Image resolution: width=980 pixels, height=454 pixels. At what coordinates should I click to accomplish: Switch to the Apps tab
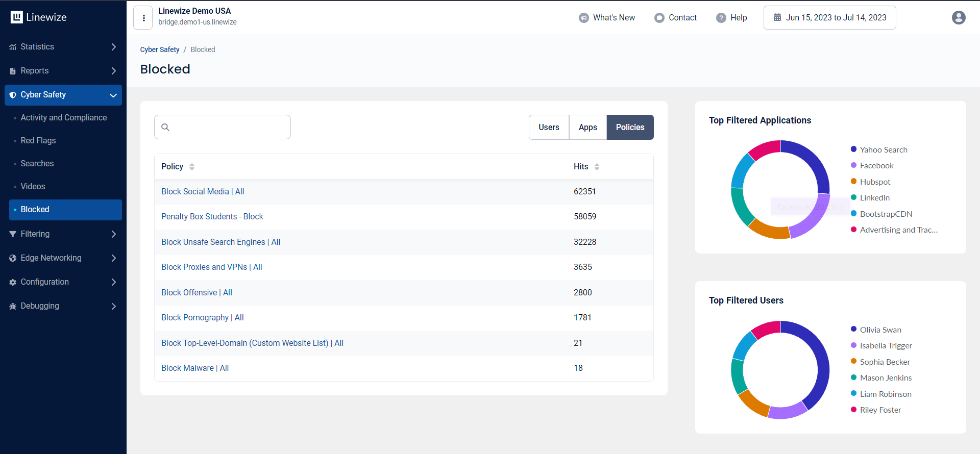587,128
